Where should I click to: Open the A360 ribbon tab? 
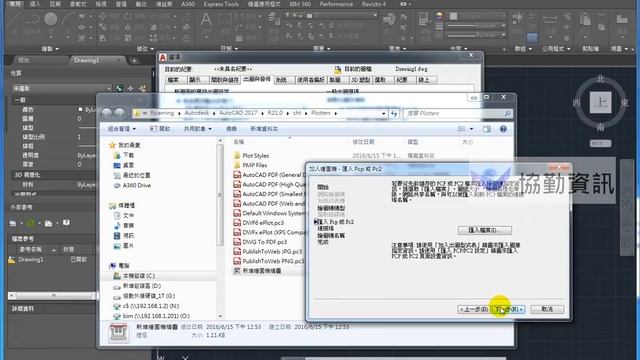[x=188, y=4]
